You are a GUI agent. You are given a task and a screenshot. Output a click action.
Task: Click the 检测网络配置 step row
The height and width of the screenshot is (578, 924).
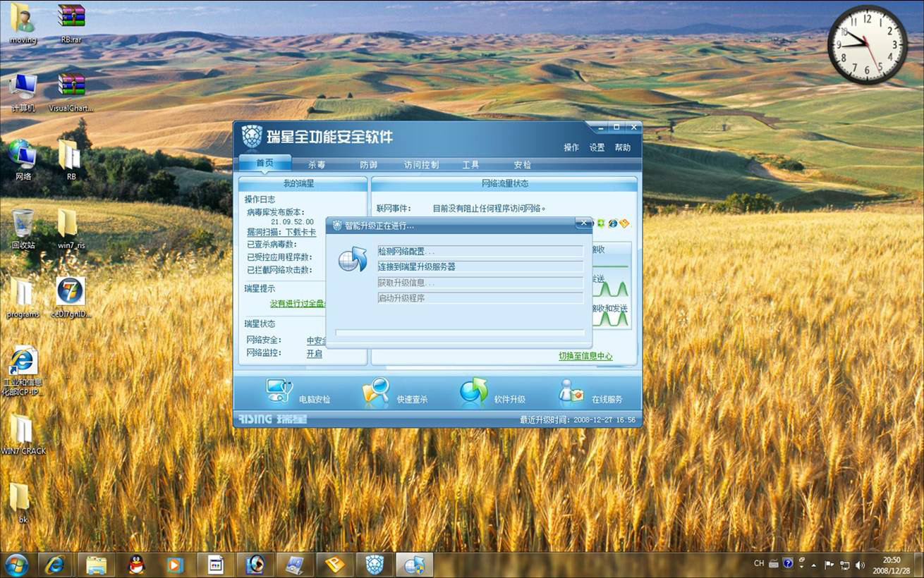[480, 251]
